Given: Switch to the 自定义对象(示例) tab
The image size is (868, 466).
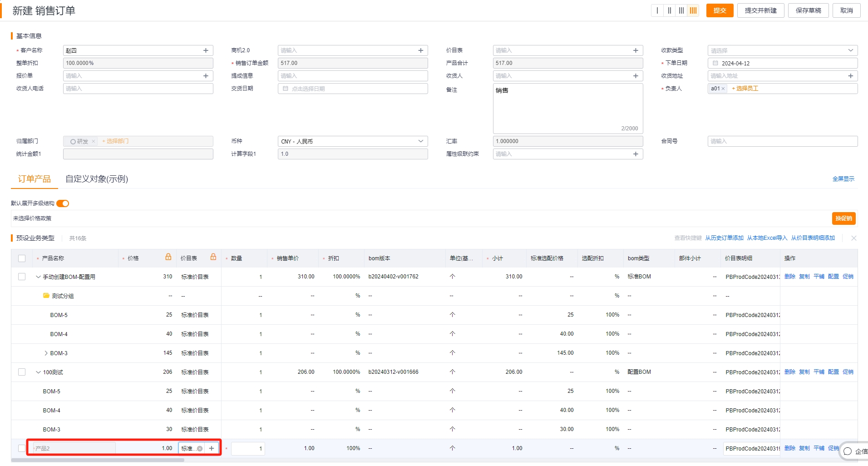Looking at the screenshot, I should (97, 179).
